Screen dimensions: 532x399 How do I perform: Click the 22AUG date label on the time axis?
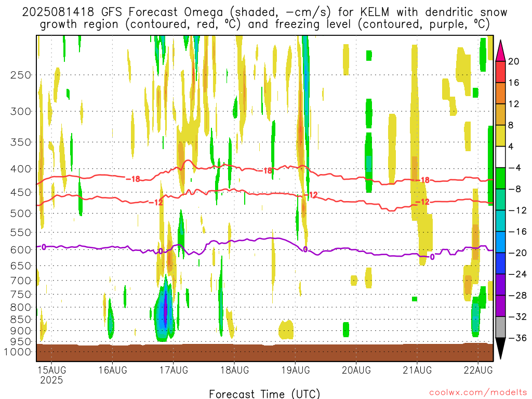478,370
